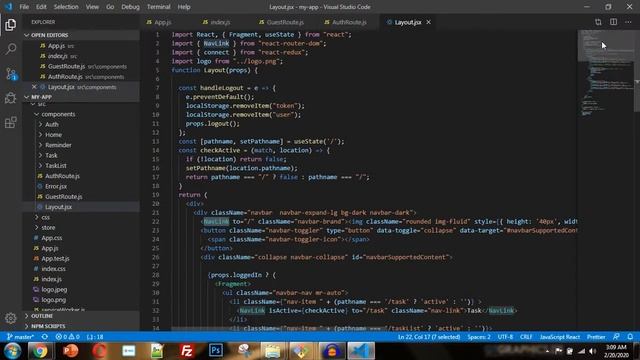Switch to the AuthRoute.js editor tab

[349, 22]
